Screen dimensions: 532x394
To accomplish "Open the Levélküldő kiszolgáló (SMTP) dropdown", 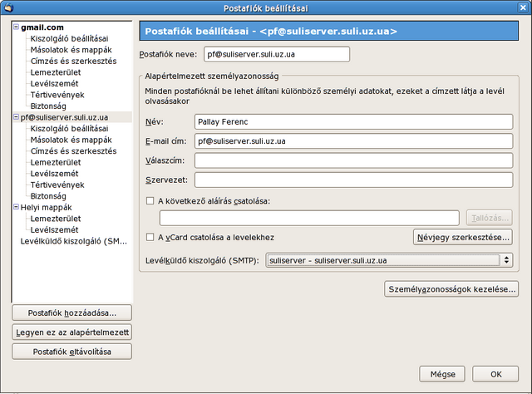I will pos(390,260).
